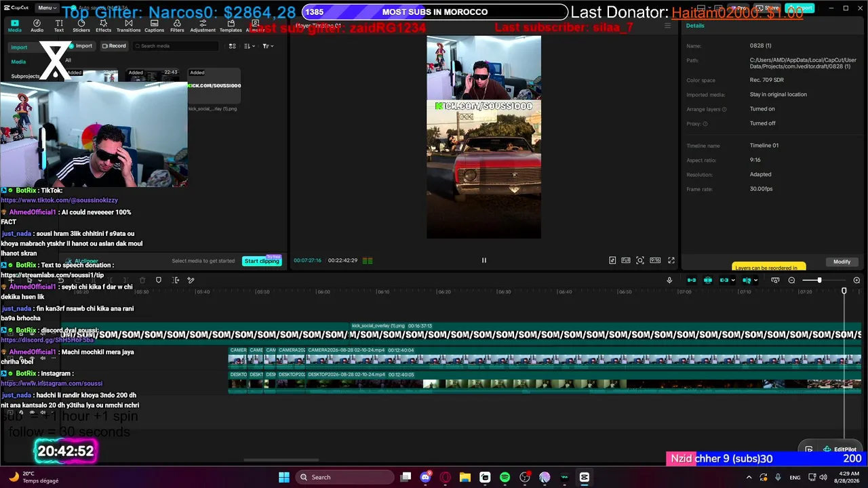Expand the linkage options arrow
Viewport: 868px width, 488px height.
[x=733, y=281]
